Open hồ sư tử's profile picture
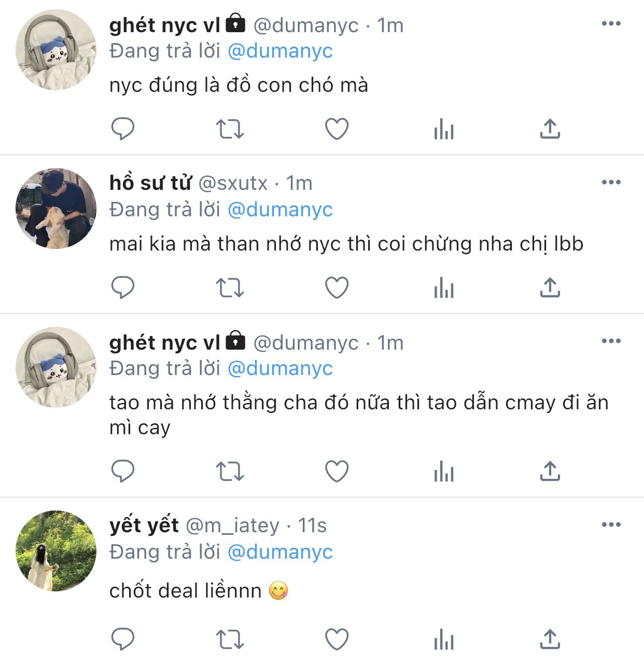Image resolution: width=644 pixels, height=664 pixels. coord(56,209)
